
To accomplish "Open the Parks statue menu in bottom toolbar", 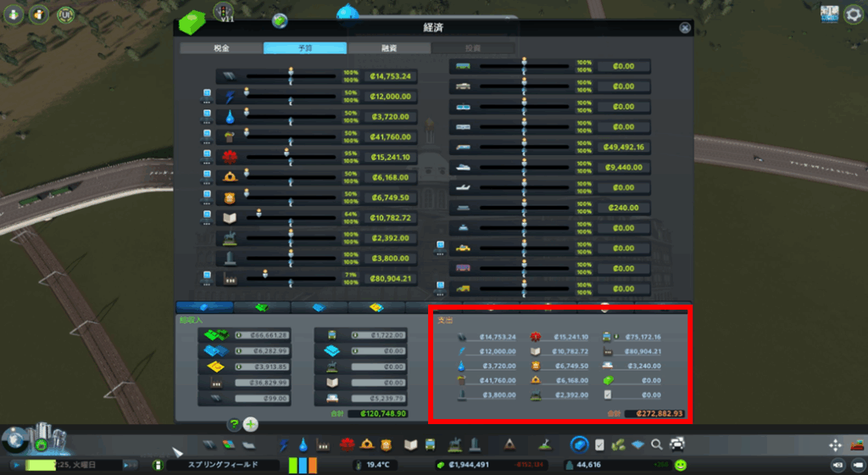I will point(455,444).
